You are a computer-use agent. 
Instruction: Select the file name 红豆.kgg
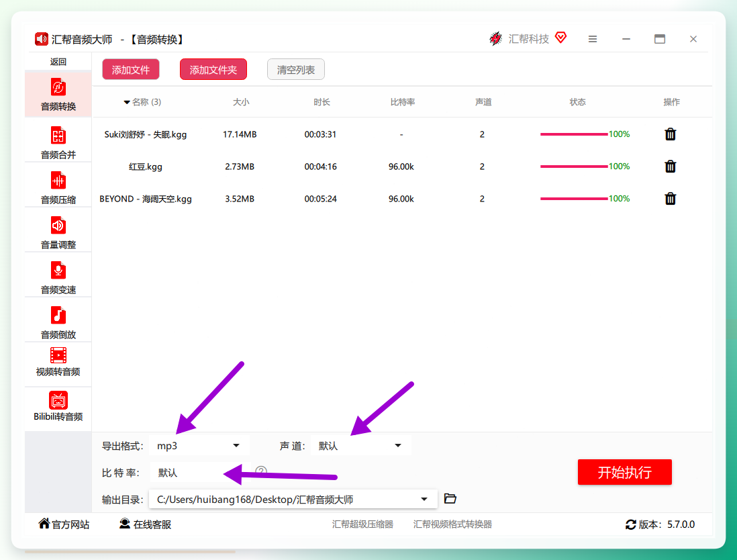click(146, 167)
